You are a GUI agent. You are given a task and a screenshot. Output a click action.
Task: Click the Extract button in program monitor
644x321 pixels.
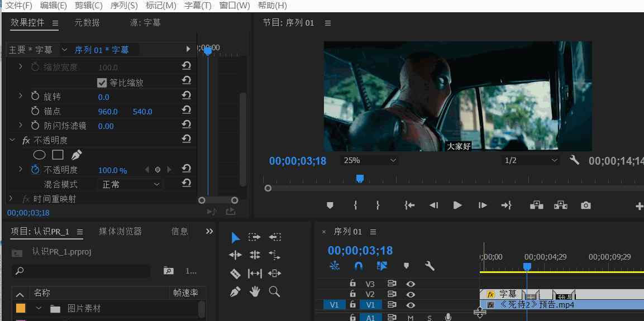tap(561, 205)
